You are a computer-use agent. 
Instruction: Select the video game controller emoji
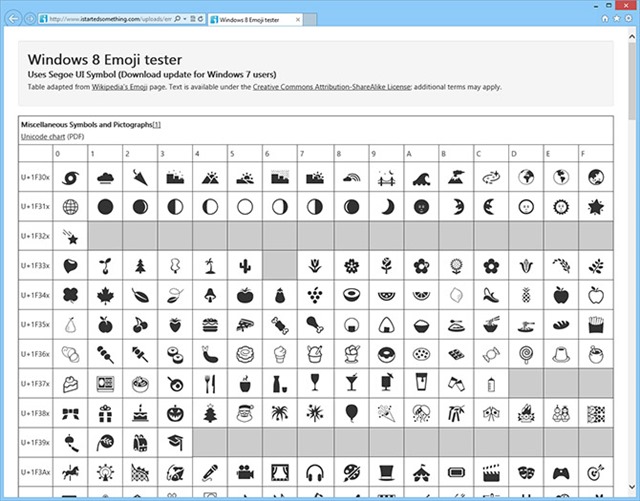[561, 473]
